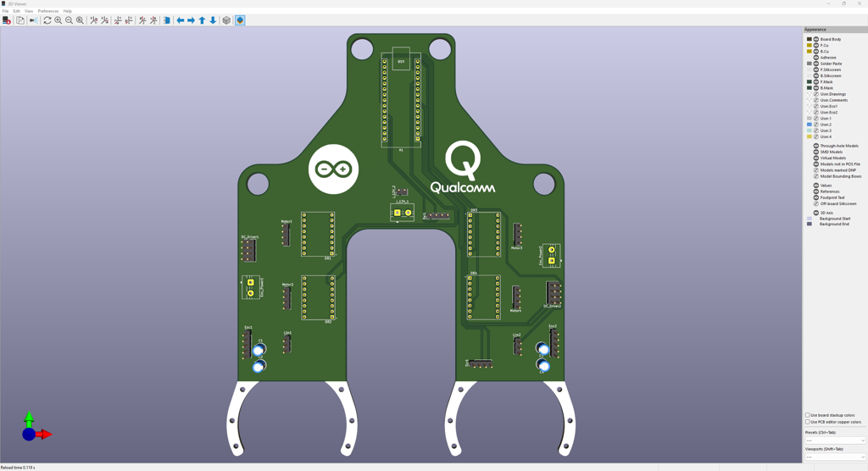Click the Reload board toolbar icon
This screenshot has height=471, width=868.
pos(7,20)
